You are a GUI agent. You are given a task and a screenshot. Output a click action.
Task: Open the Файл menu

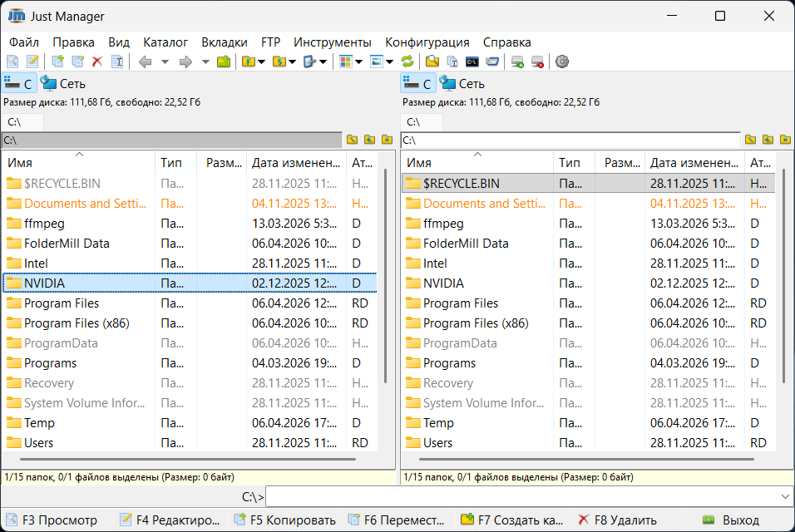point(24,42)
